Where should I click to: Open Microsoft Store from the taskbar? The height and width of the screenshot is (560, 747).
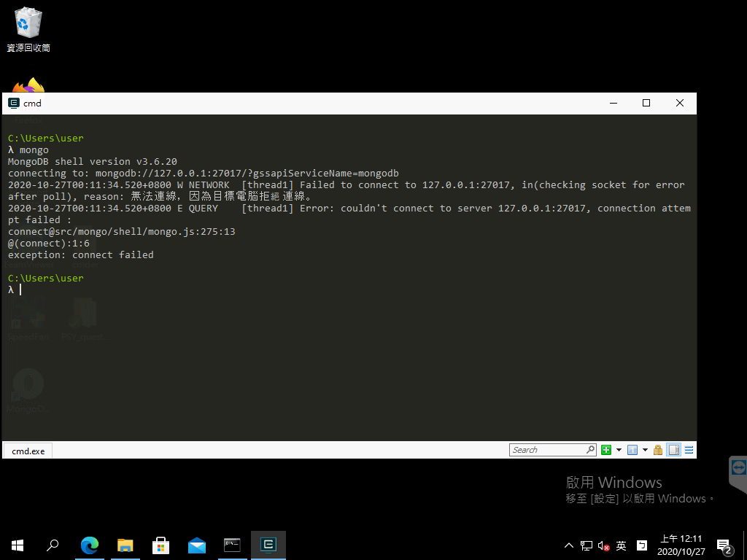(161, 545)
